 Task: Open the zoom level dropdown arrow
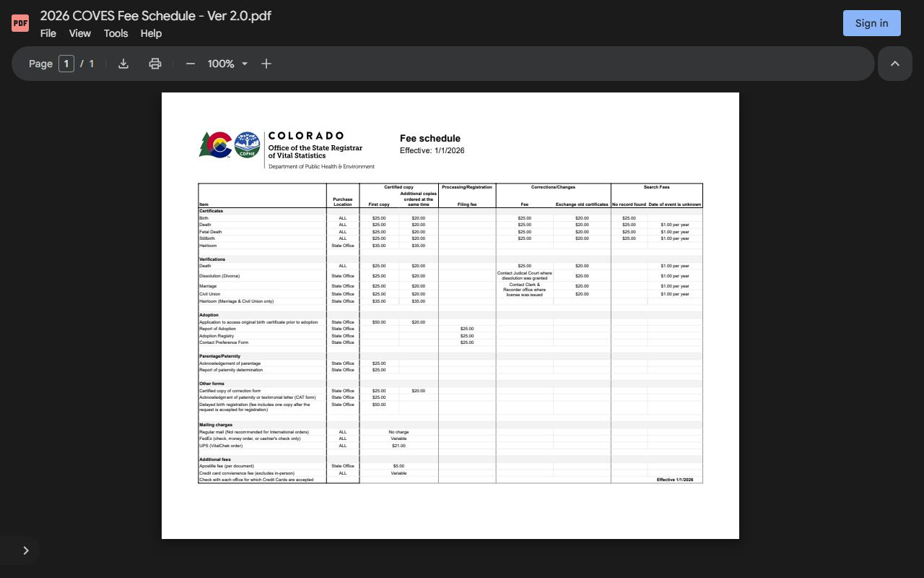tap(245, 64)
